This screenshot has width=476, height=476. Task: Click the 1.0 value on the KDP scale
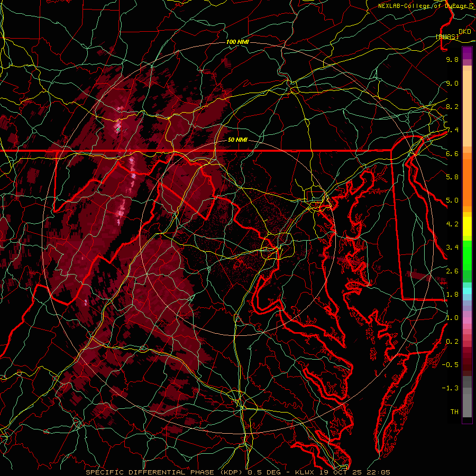(452, 318)
